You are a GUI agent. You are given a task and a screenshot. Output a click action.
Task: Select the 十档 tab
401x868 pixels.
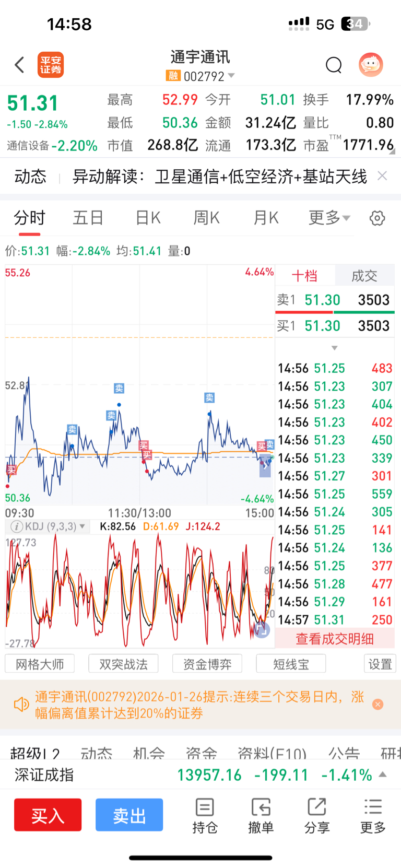click(305, 276)
